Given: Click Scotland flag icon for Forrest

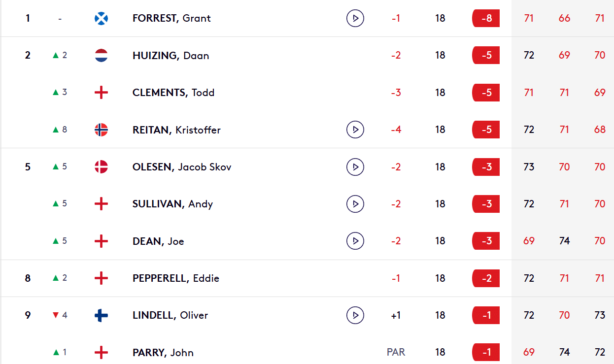Looking at the screenshot, I should coord(101,18).
